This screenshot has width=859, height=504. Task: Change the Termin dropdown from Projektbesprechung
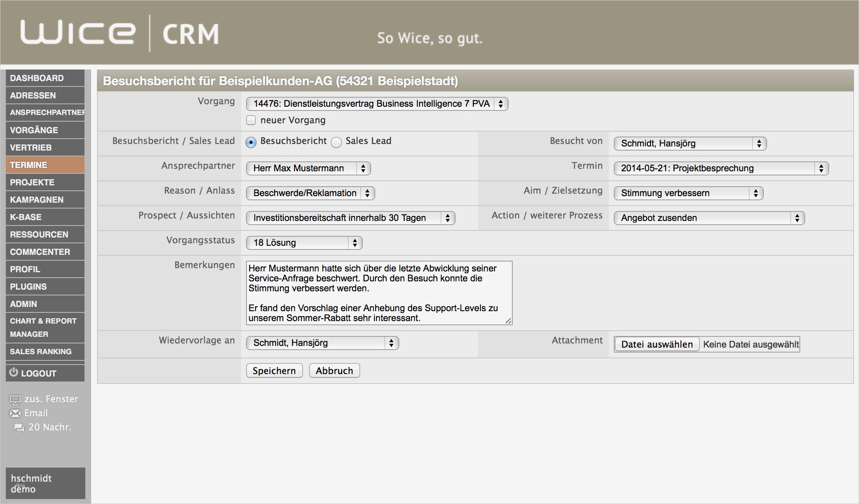[x=721, y=168]
